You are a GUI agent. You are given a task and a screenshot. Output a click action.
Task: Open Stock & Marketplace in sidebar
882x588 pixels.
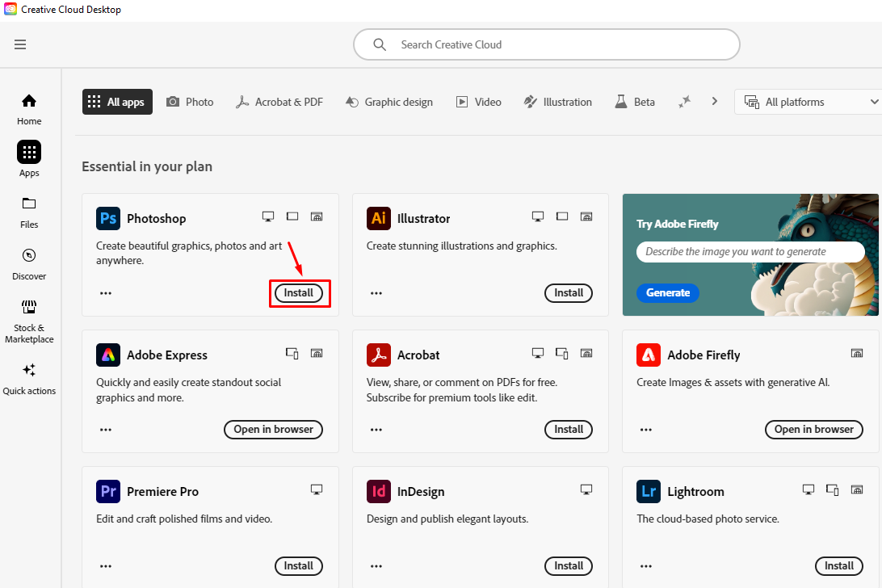[x=29, y=319]
